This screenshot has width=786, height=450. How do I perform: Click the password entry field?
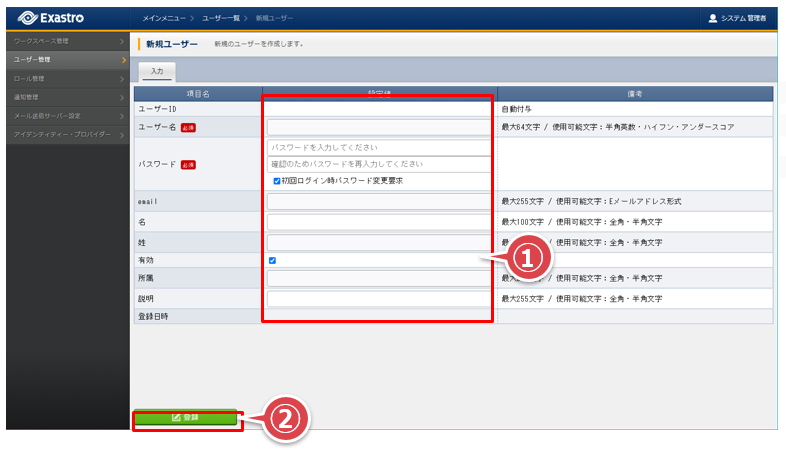[380, 147]
